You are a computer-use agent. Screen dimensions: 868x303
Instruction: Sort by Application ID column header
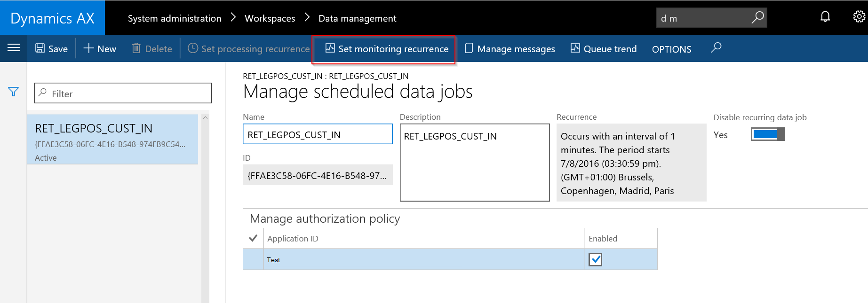point(293,239)
